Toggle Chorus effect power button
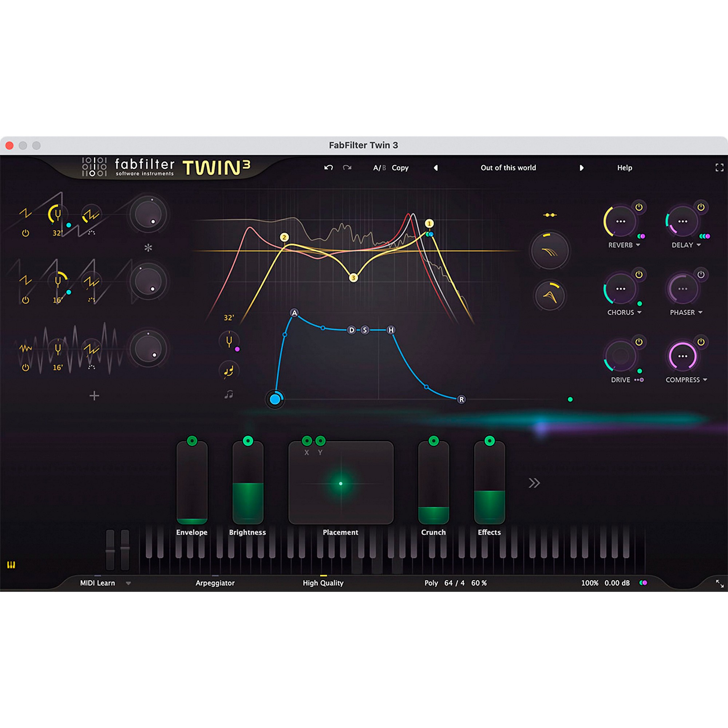 [x=639, y=274]
